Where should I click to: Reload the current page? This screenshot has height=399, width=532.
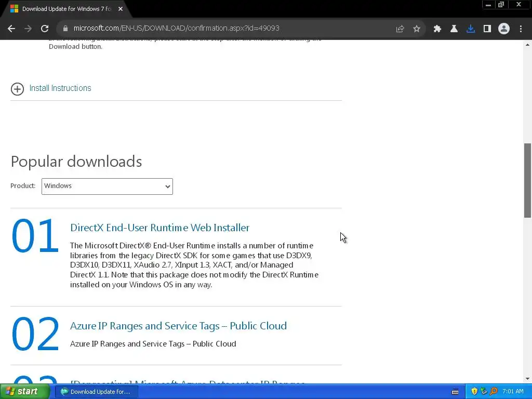pos(45,29)
